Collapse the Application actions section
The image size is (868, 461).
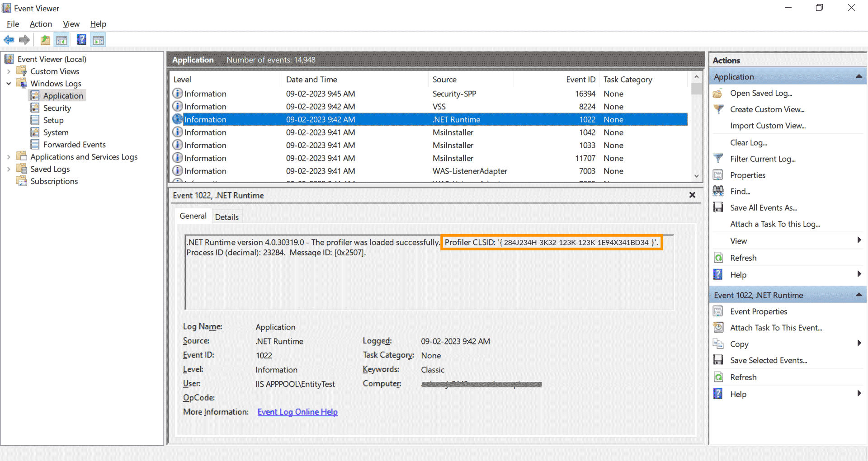[x=859, y=77]
